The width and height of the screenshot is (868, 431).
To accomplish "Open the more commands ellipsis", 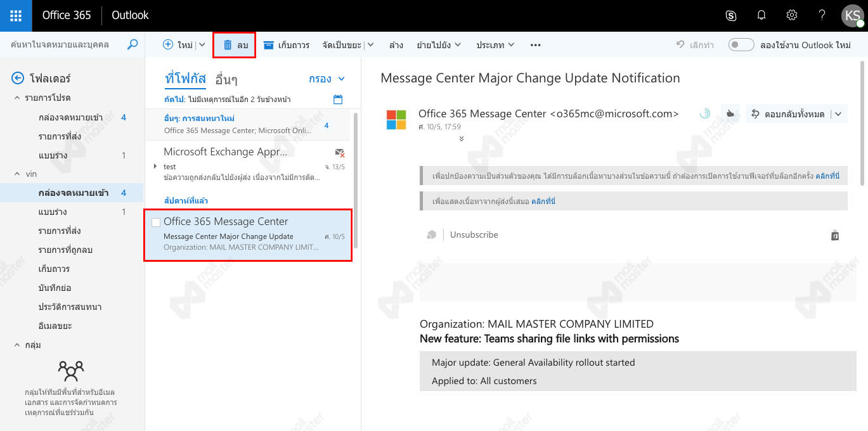I will click(535, 45).
